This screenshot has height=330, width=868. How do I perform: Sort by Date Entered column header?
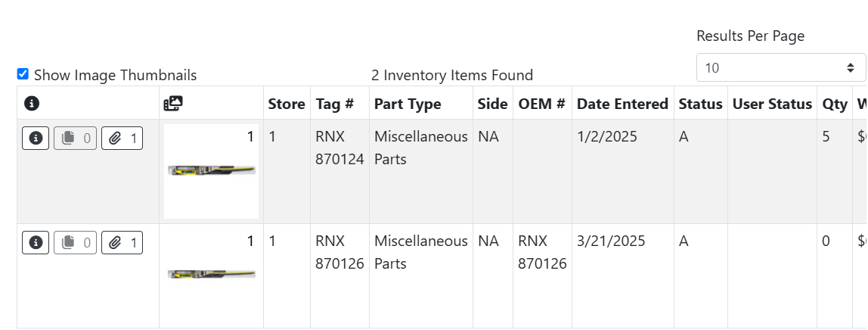pos(622,104)
